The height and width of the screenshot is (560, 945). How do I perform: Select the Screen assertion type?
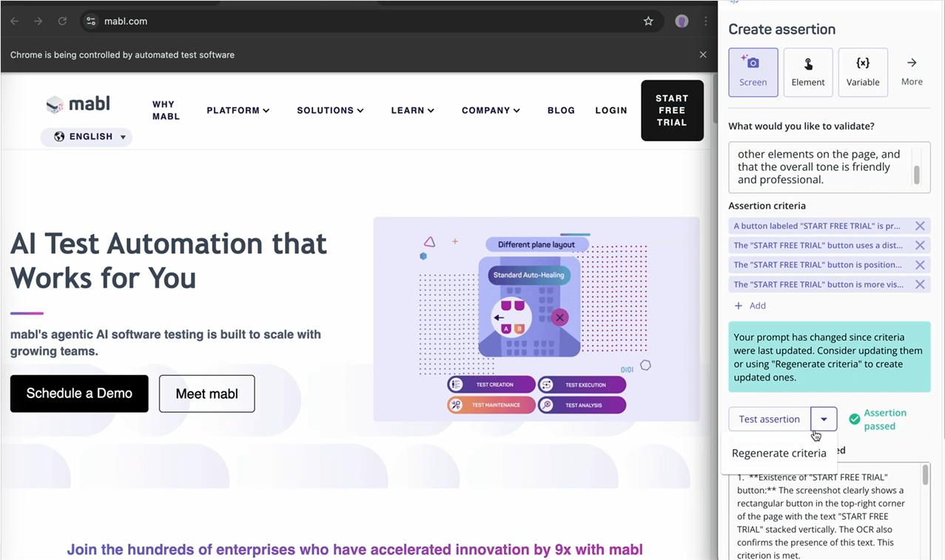pyautogui.click(x=753, y=72)
